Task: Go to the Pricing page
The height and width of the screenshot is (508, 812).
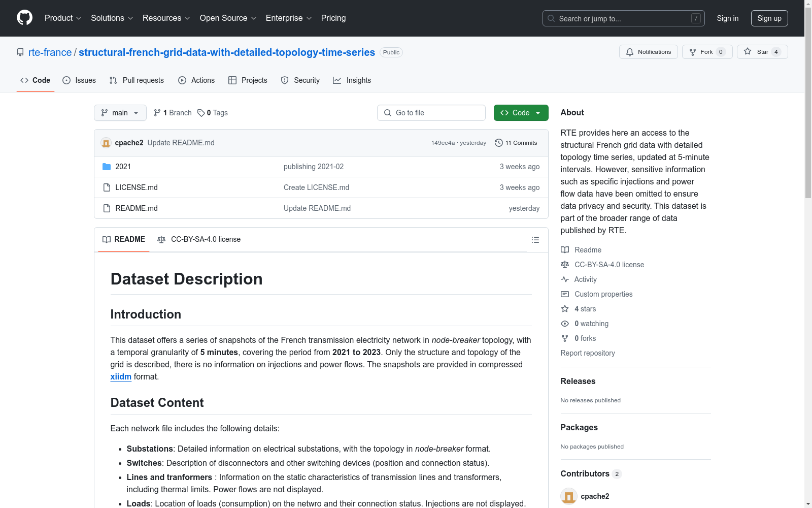Action: (333, 18)
